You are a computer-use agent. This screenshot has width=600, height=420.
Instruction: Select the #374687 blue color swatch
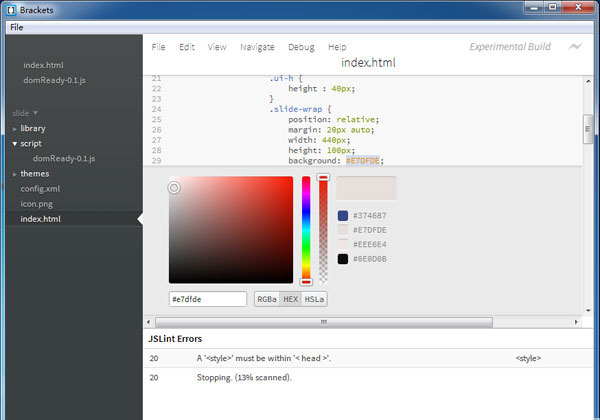coord(343,215)
